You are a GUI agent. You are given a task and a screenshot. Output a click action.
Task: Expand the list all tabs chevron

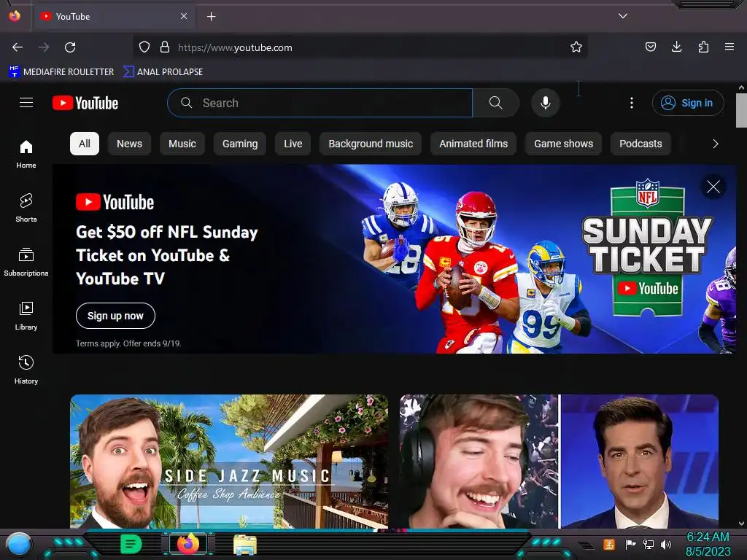point(623,16)
